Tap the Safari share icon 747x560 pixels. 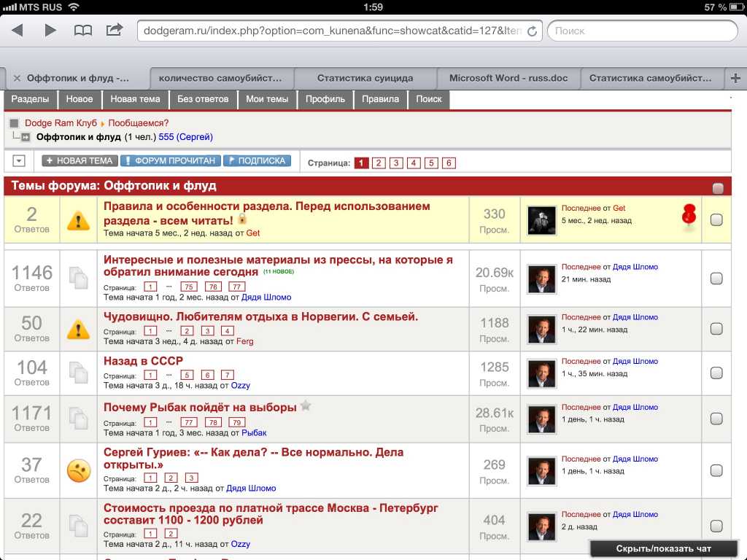tap(115, 30)
